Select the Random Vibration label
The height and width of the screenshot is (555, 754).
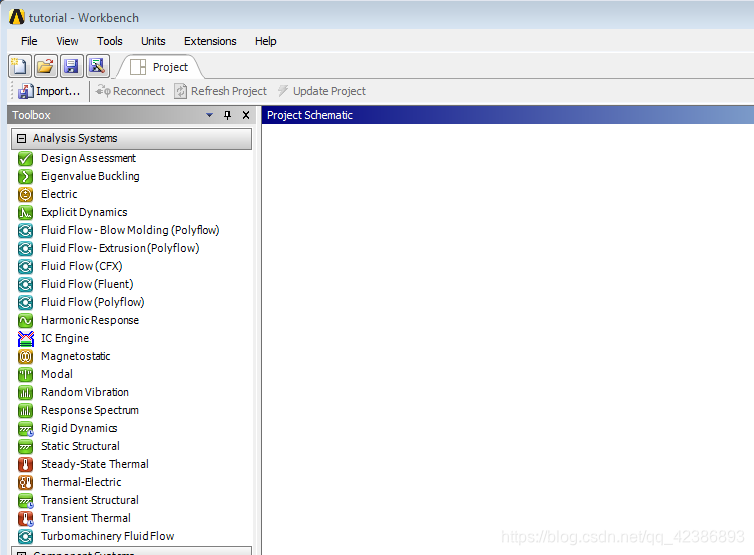[x=85, y=392]
